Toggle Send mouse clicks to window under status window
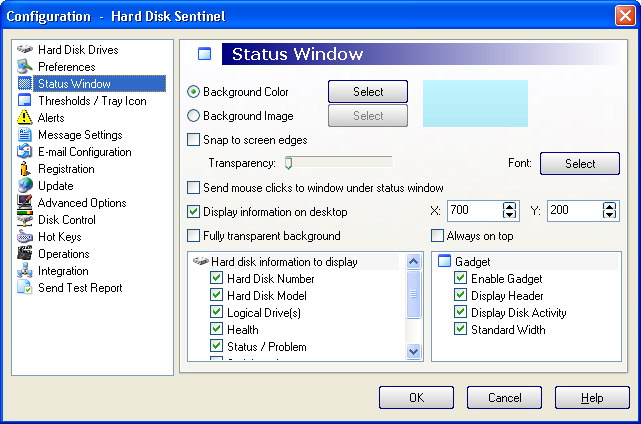 click(x=193, y=188)
